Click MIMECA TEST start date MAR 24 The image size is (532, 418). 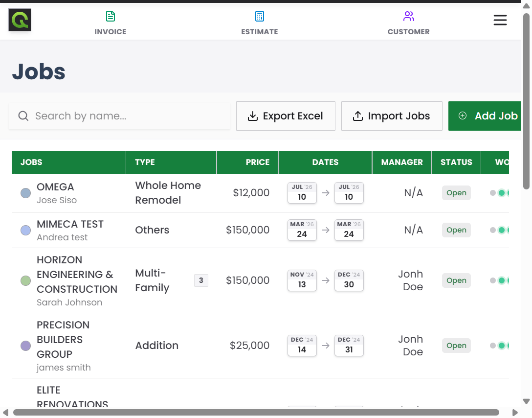click(x=302, y=230)
